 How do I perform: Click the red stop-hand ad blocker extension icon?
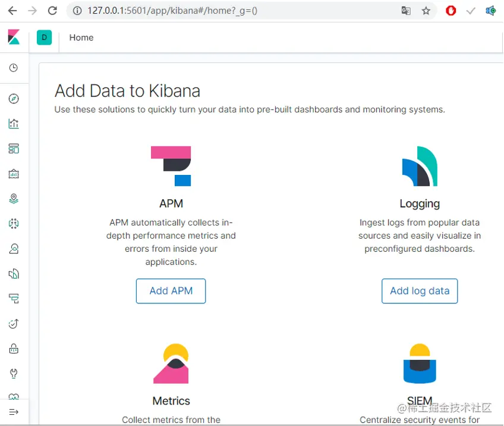click(451, 11)
